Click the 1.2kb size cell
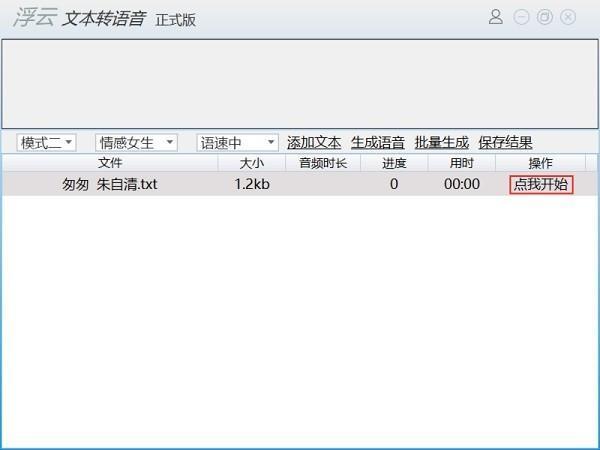 (x=252, y=184)
